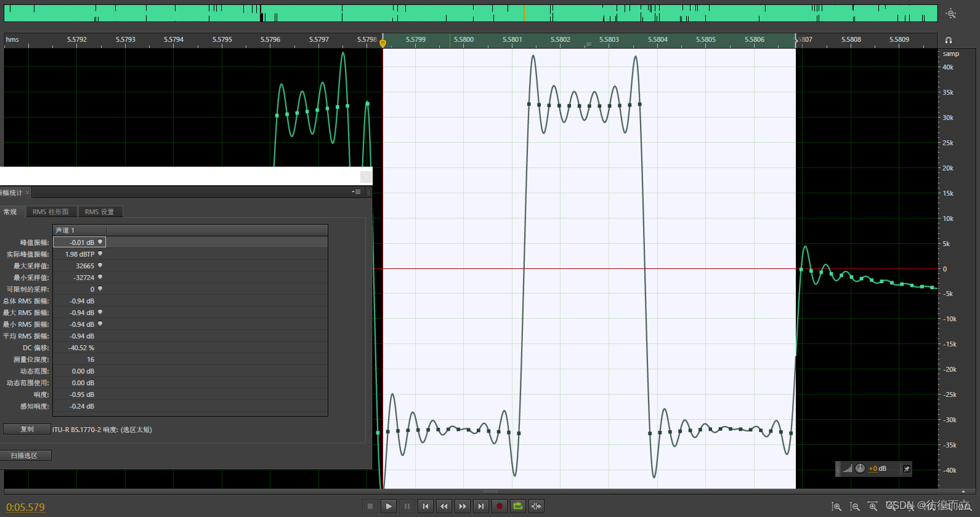Go to minimum RMS amplitude location icon
The image size is (980, 517).
[100, 324]
